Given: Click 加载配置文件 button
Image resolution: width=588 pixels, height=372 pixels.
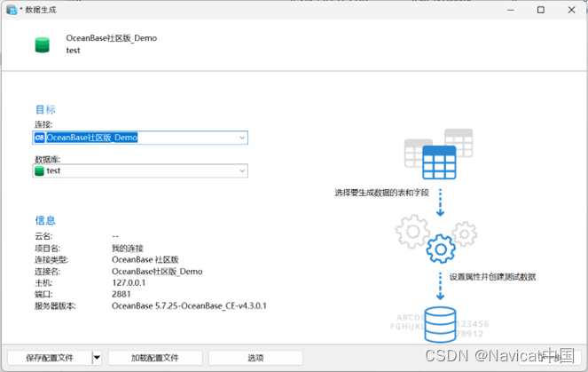Looking at the screenshot, I should 155,358.
